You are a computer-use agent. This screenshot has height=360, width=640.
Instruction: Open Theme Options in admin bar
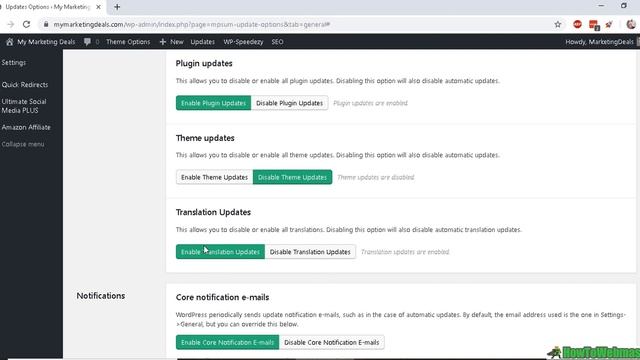[128, 42]
